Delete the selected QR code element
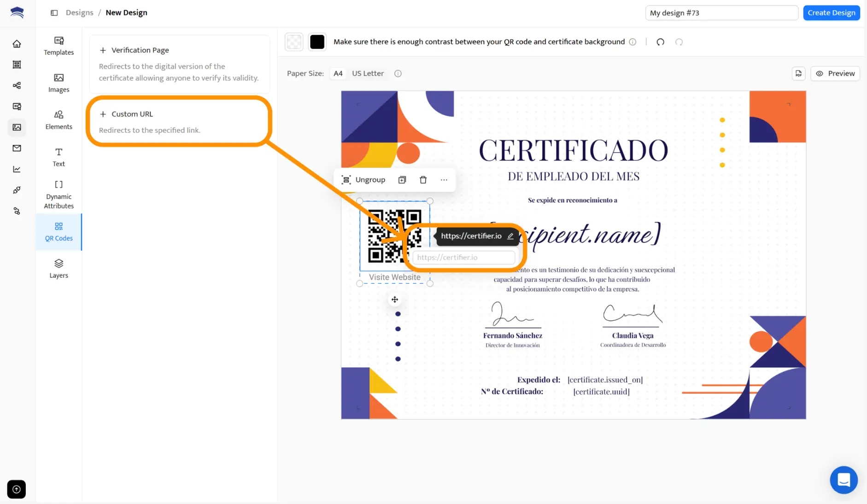Image resolution: width=867 pixels, height=504 pixels. click(x=423, y=180)
